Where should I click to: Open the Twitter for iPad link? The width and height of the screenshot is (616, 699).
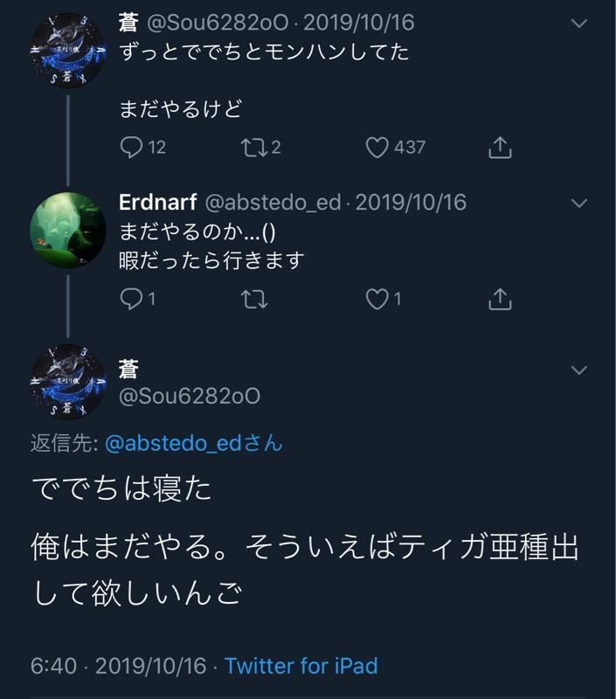(x=301, y=666)
